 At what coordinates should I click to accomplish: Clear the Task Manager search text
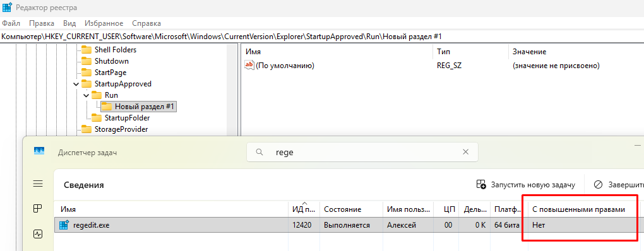click(465, 152)
